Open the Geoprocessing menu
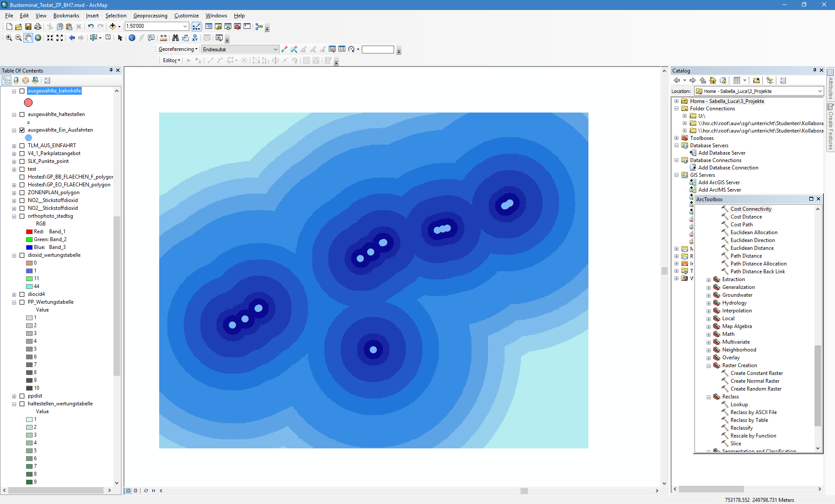The height and width of the screenshot is (504, 835). coord(150,16)
